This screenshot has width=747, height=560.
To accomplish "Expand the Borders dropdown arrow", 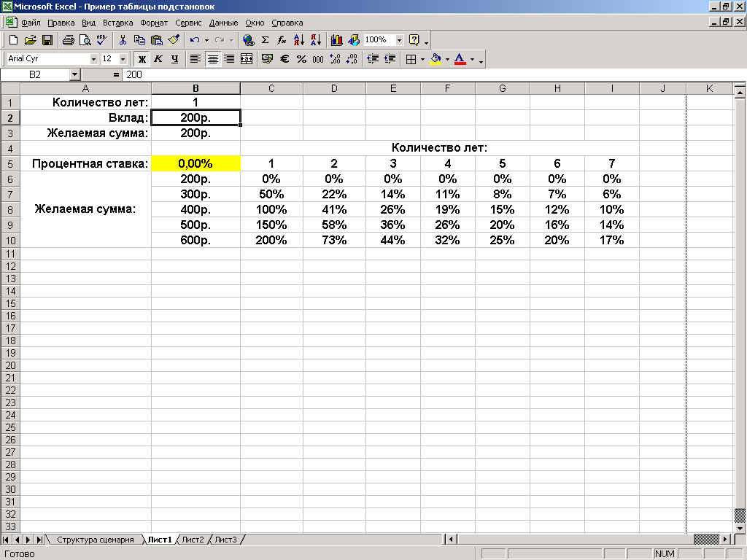I will 422,59.
